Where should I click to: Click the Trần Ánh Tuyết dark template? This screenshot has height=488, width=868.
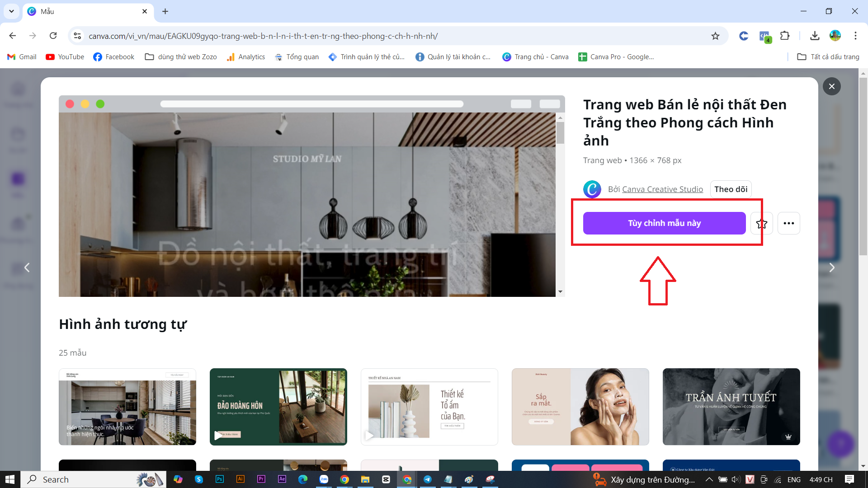[x=730, y=406]
